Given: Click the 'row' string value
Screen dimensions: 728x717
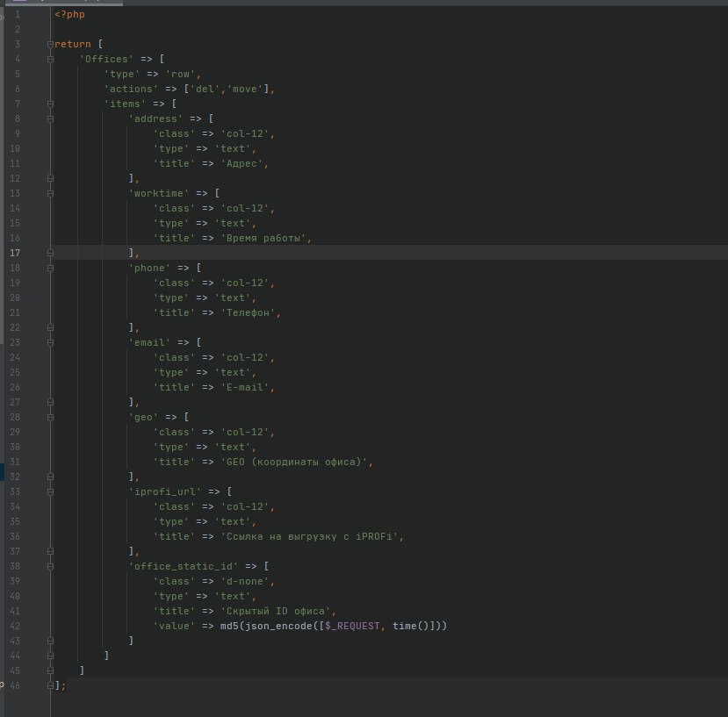Looking at the screenshot, I should [x=180, y=75].
